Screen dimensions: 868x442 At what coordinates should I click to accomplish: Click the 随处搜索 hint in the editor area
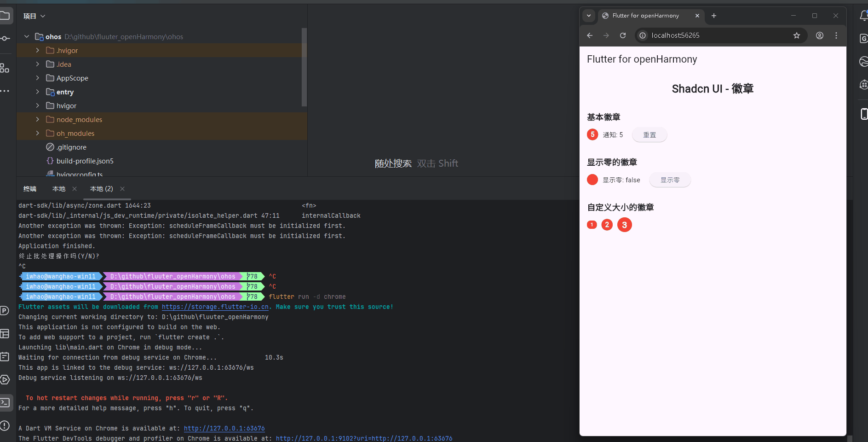click(393, 163)
